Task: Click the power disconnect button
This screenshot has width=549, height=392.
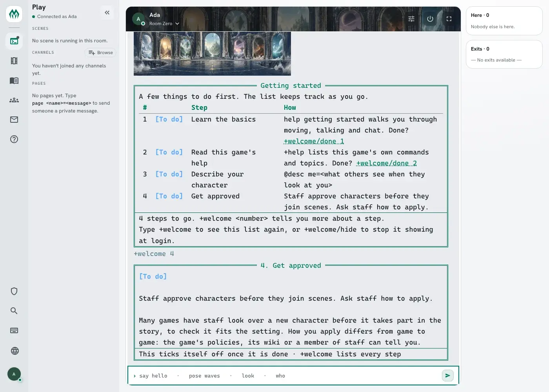Action: pos(430,19)
